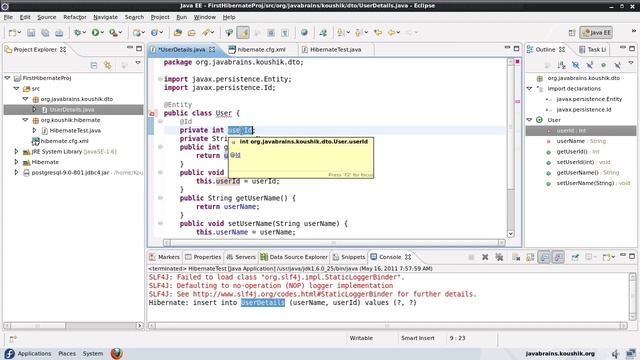The width and height of the screenshot is (640, 360).
Task: Switch to HibernateTest.java editor tab
Action: (x=336, y=49)
